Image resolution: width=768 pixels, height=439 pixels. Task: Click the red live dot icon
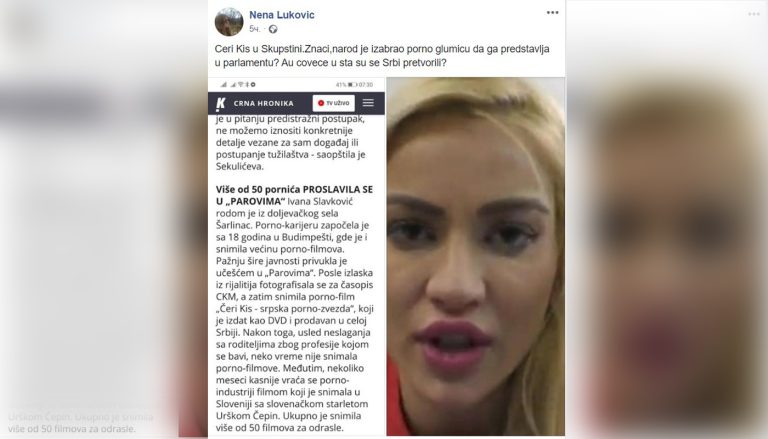coord(321,103)
